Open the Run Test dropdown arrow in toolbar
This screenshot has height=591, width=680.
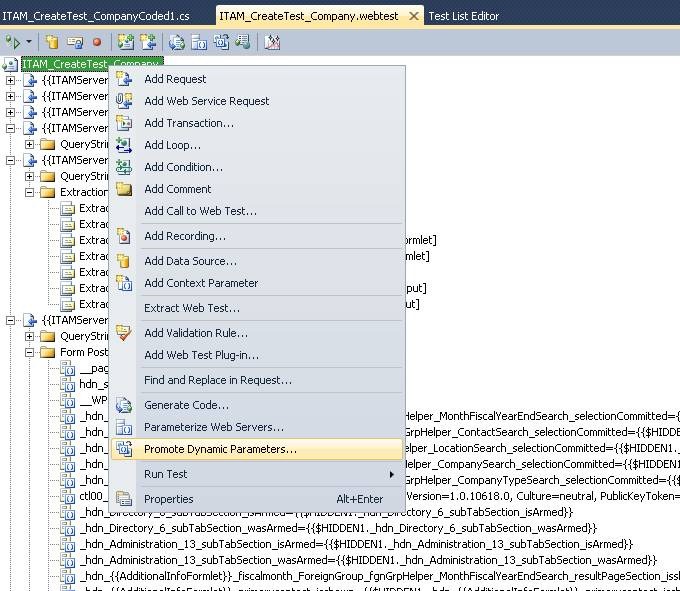pos(29,42)
